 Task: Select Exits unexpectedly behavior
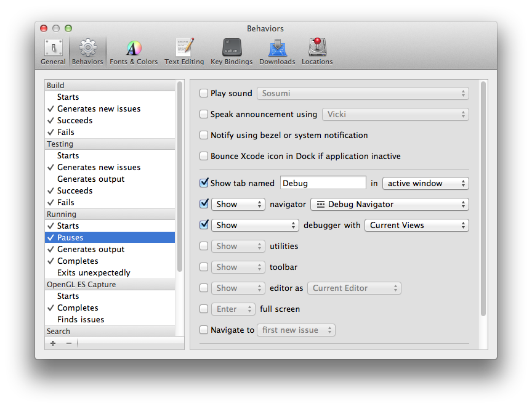click(110, 273)
